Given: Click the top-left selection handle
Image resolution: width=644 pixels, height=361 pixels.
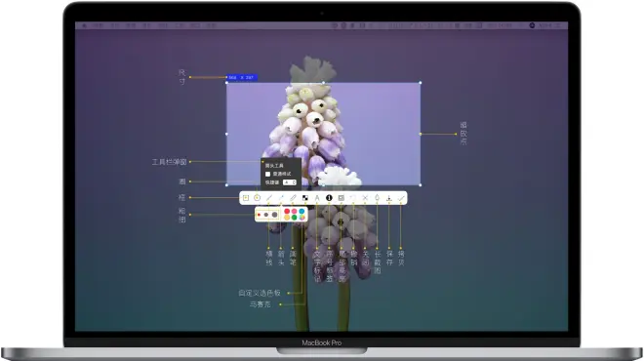Looking at the screenshot, I should coord(226,83).
